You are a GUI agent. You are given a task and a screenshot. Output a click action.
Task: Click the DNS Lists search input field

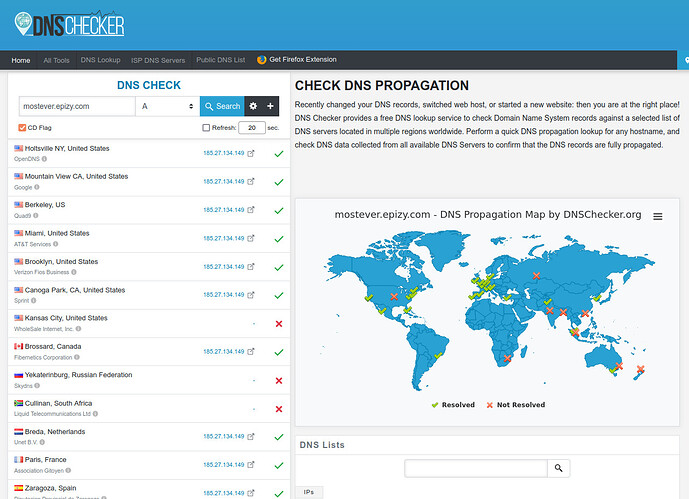(x=476, y=468)
